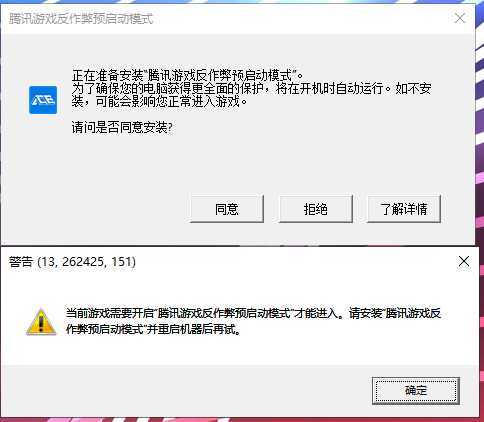This screenshot has height=422, width=484.
Task: Click the 请问是否同意安装? question text
Action: tap(122, 127)
